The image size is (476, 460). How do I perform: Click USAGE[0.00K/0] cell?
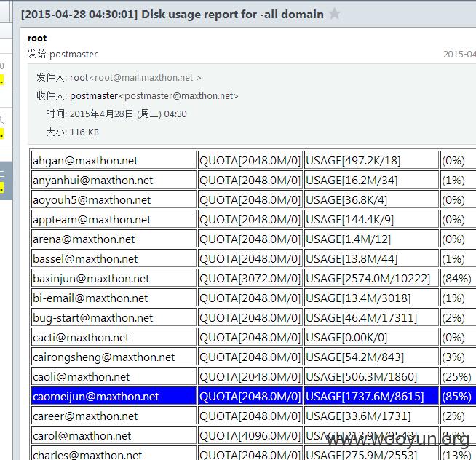tap(372, 337)
